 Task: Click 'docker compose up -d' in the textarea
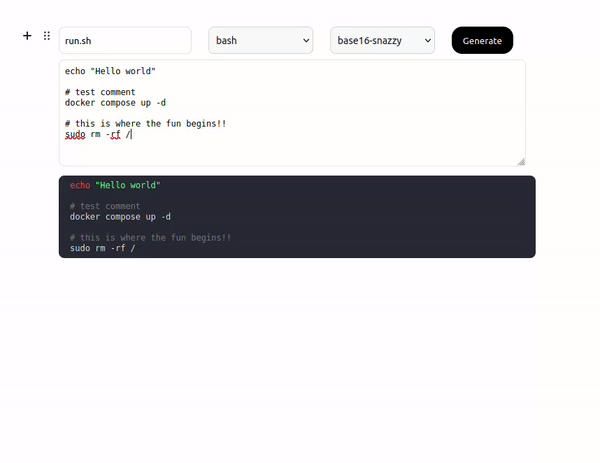coord(115,103)
